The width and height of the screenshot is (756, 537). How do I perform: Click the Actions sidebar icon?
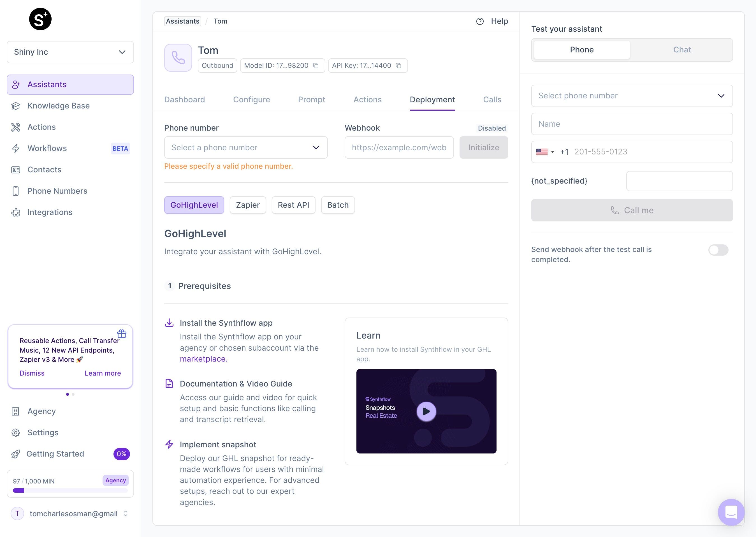click(16, 127)
